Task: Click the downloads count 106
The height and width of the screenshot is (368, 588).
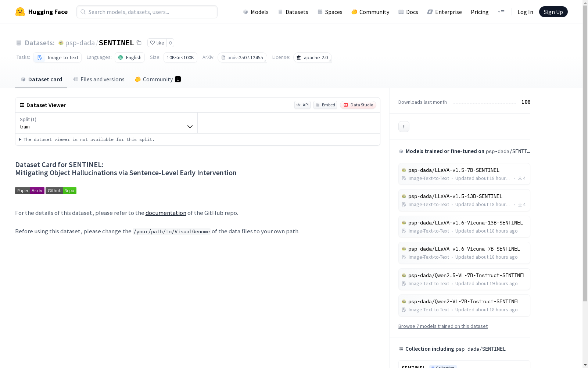Action: pyautogui.click(x=526, y=102)
